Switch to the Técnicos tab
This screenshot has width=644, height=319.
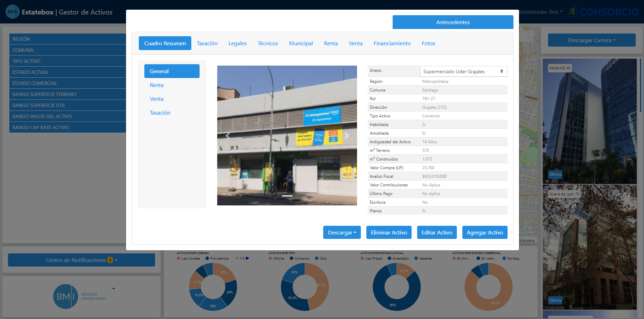click(x=268, y=43)
